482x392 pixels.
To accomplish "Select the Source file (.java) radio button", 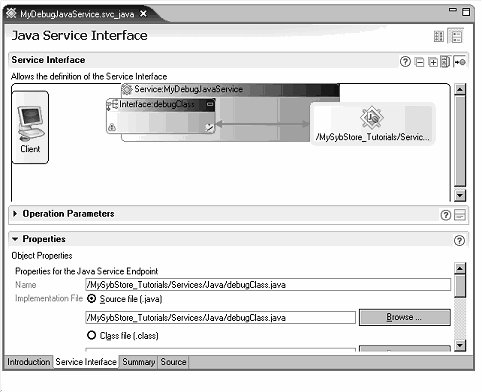I will 91,298.
